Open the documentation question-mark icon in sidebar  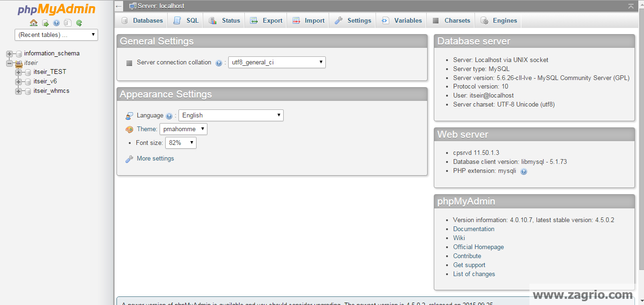(x=56, y=23)
